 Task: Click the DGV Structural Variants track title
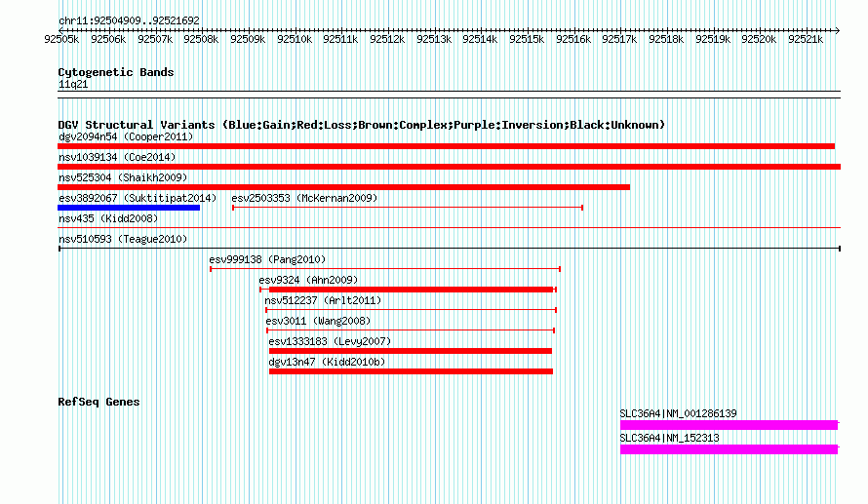tap(362, 125)
